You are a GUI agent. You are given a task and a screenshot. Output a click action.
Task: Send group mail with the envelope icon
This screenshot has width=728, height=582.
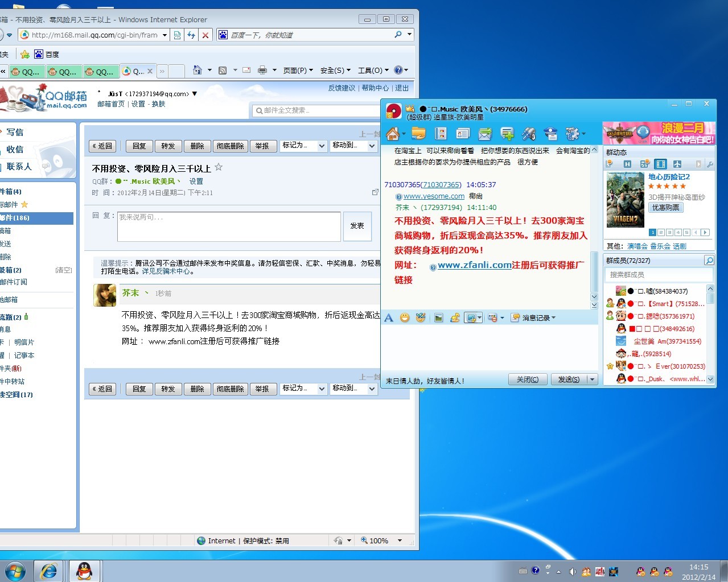(485, 134)
